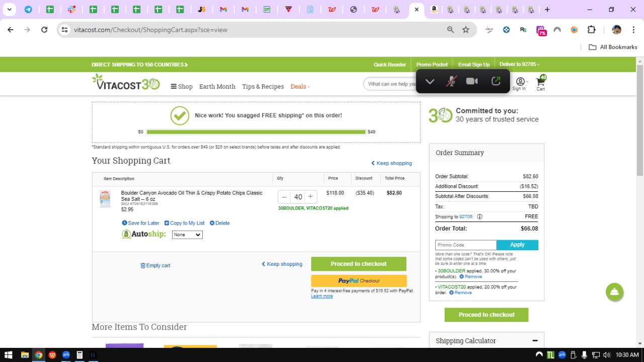
Task: Open the Chrome zoom magnifier icon
Action: (450, 30)
